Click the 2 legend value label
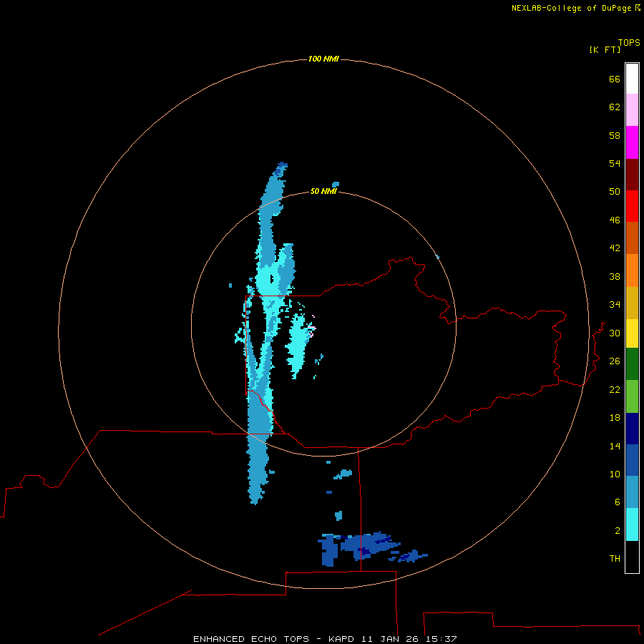This screenshot has width=644, height=644. [x=618, y=531]
